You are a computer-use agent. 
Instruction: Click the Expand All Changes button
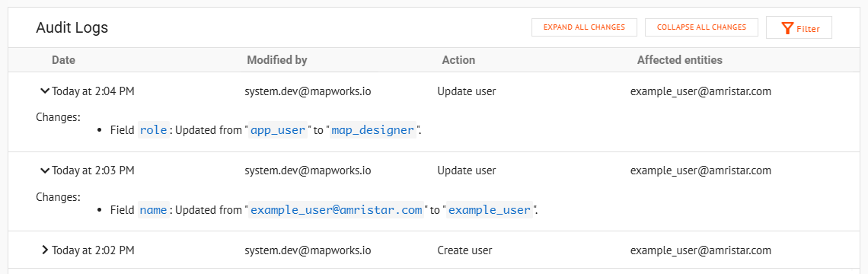pos(584,27)
